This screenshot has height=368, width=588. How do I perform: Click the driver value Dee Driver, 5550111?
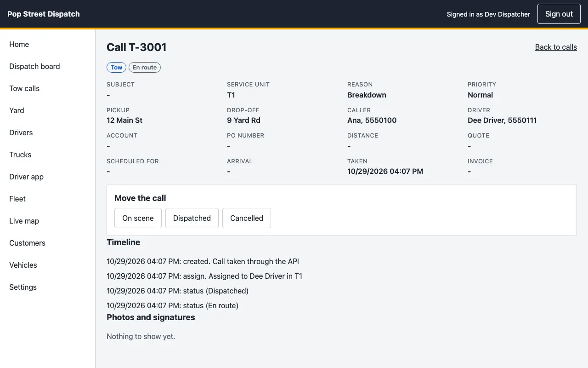502,120
